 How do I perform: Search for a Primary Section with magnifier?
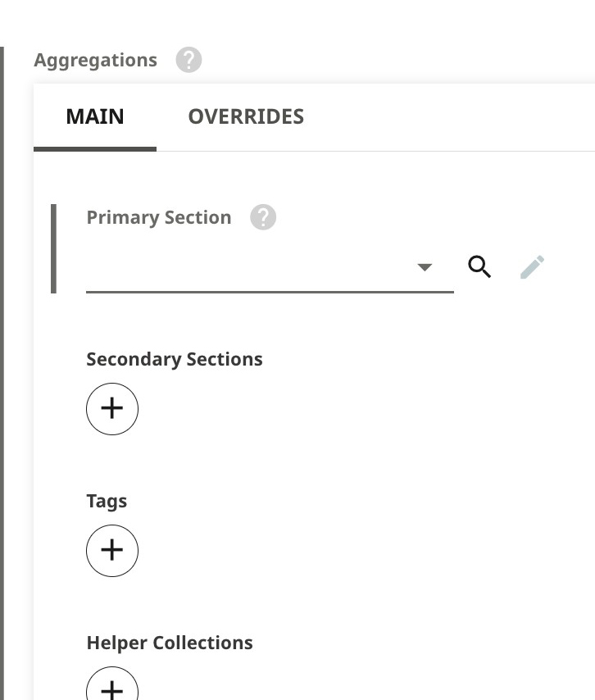tap(479, 266)
